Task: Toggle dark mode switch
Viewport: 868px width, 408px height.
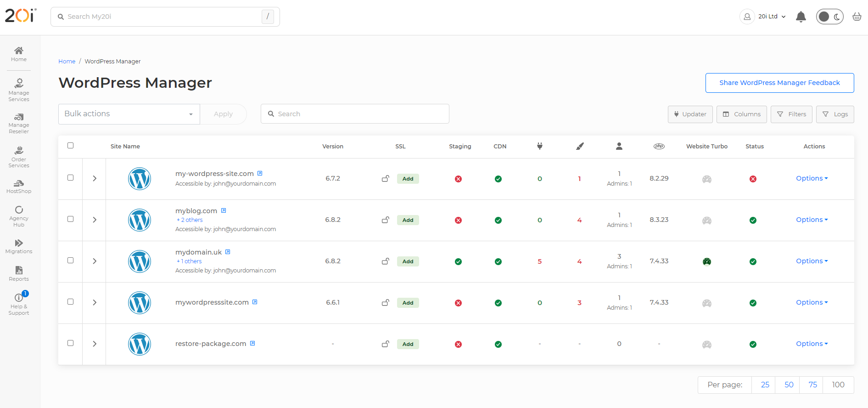Action: click(x=829, y=17)
